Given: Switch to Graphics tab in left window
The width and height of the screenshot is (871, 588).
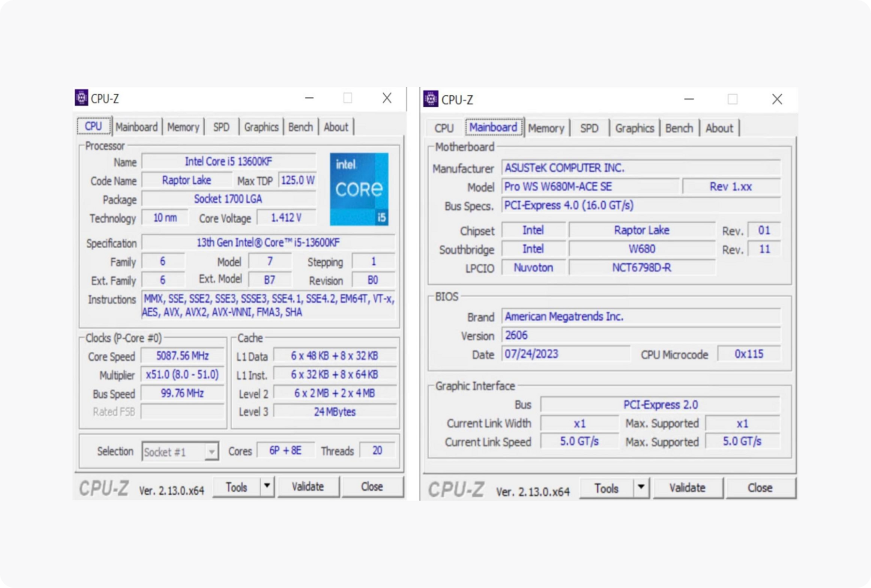Looking at the screenshot, I should (261, 127).
